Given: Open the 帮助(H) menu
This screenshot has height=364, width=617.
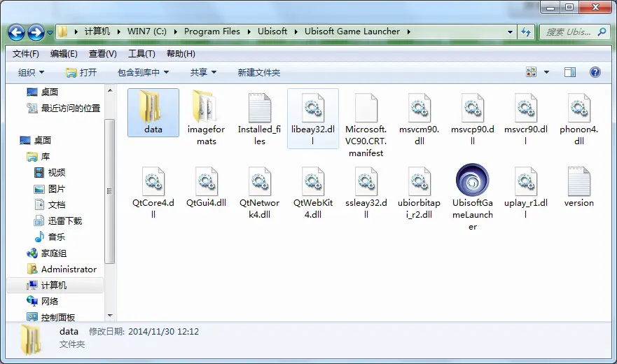Looking at the screenshot, I should coord(181,54).
